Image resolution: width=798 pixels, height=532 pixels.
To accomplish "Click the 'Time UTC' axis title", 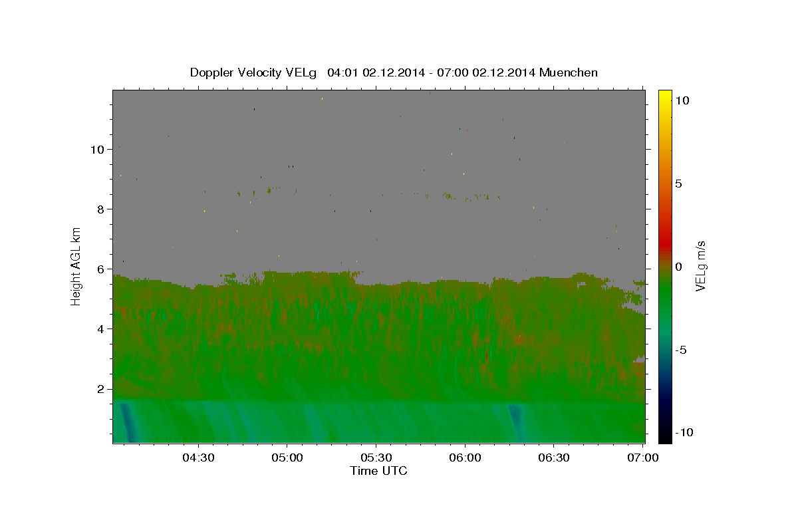I will coord(378,471).
